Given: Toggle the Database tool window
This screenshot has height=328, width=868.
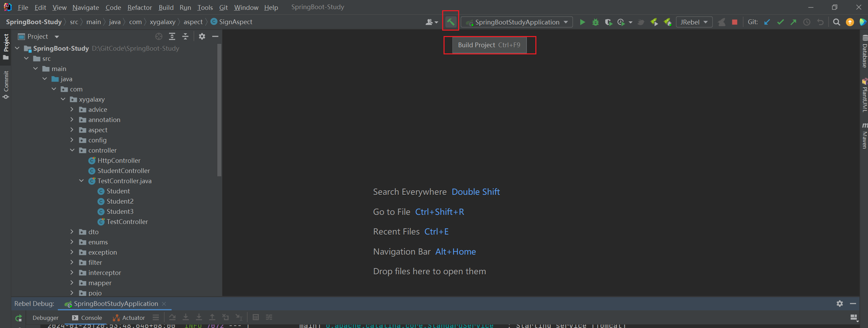Looking at the screenshot, I should pos(864,52).
